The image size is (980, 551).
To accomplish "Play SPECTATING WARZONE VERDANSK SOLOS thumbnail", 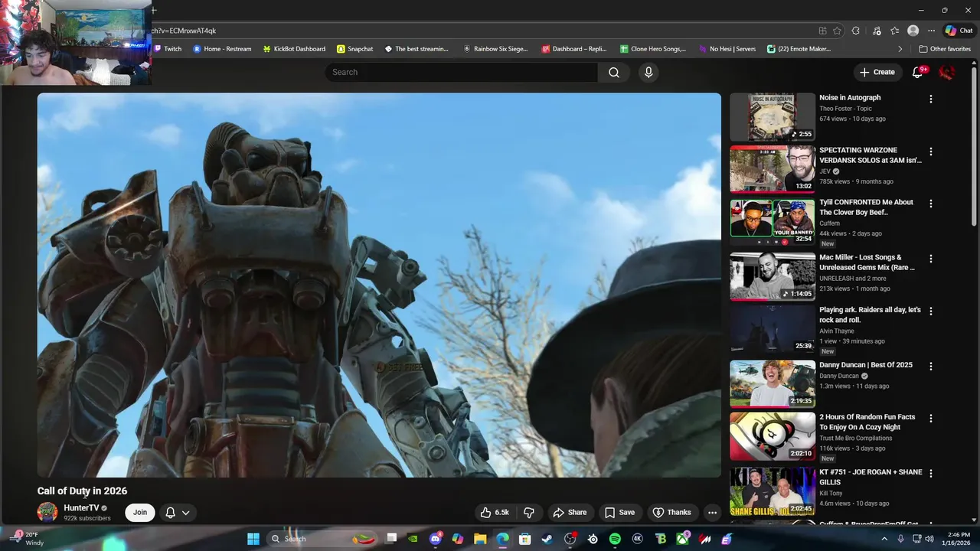I will [773, 169].
